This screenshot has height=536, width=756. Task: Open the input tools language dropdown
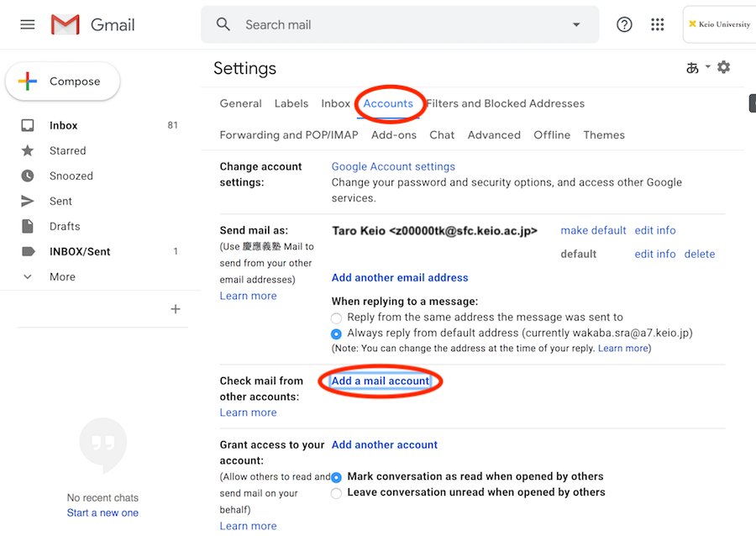[x=707, y=67]
